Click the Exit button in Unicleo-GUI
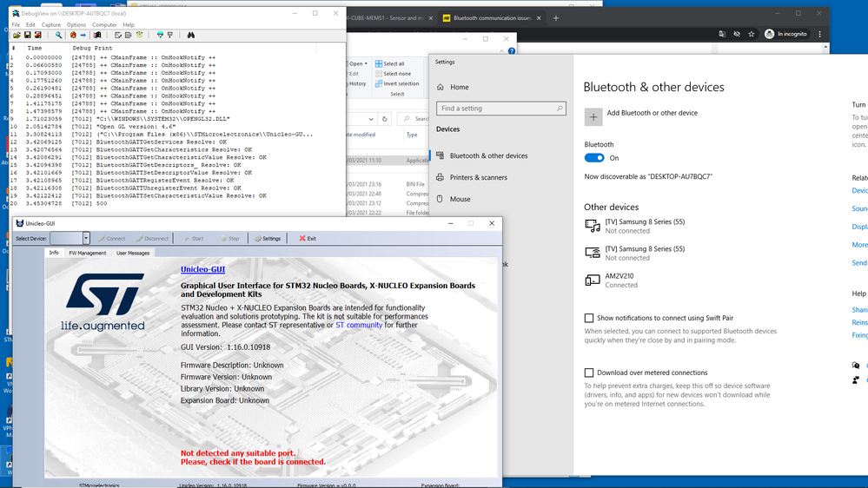 coord(308,239)
